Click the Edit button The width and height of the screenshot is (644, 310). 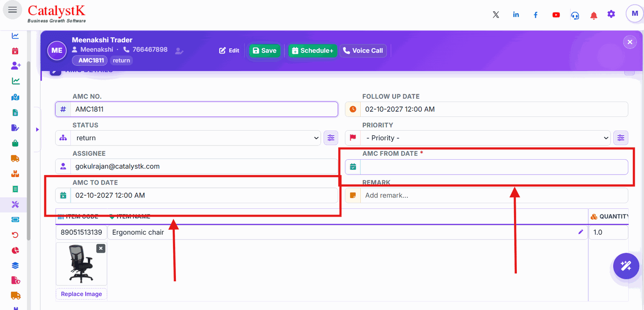click(229, 50)
